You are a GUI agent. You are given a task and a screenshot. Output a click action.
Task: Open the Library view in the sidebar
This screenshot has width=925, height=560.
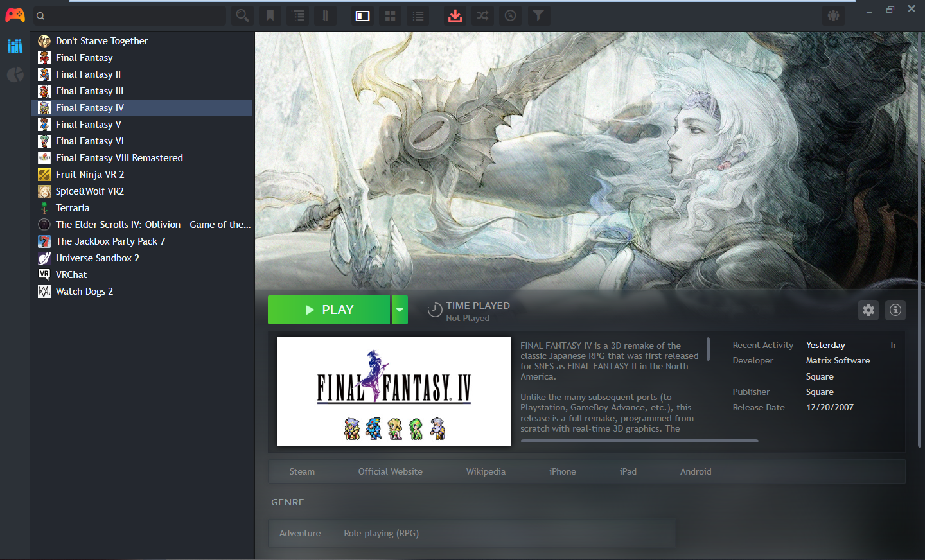pos(15,46)
